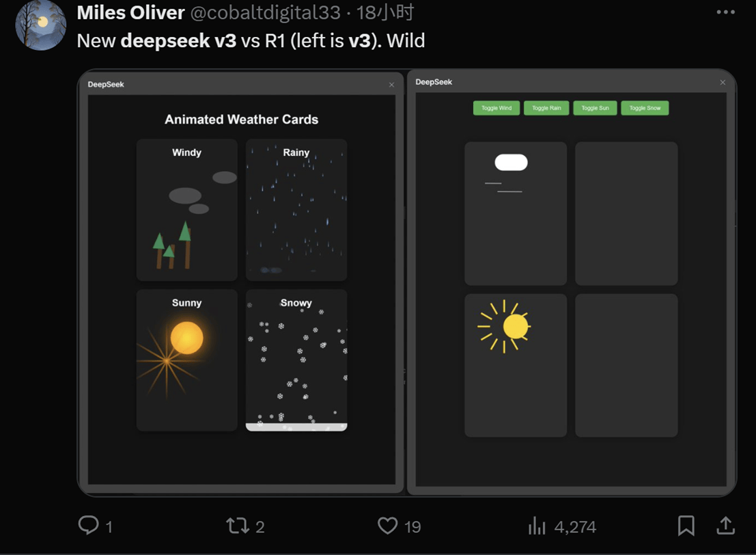Click the repost icon
The height and width of the screenshot is (555, 756).
click(x=237, y=525)
